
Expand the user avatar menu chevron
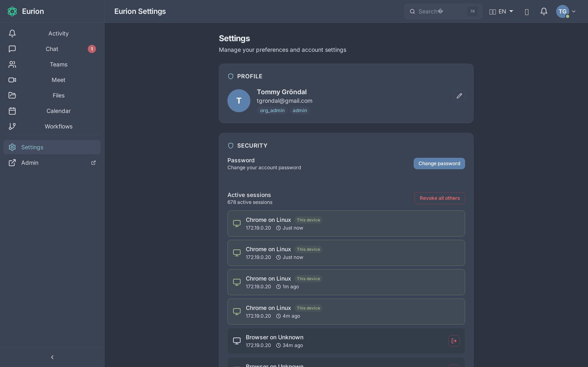(x=574, y=11)
